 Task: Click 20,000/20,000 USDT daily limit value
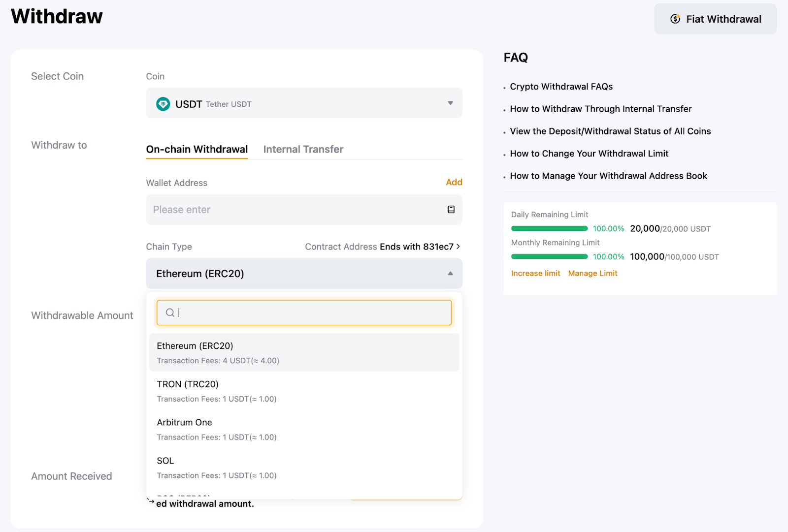click(670, 229)
